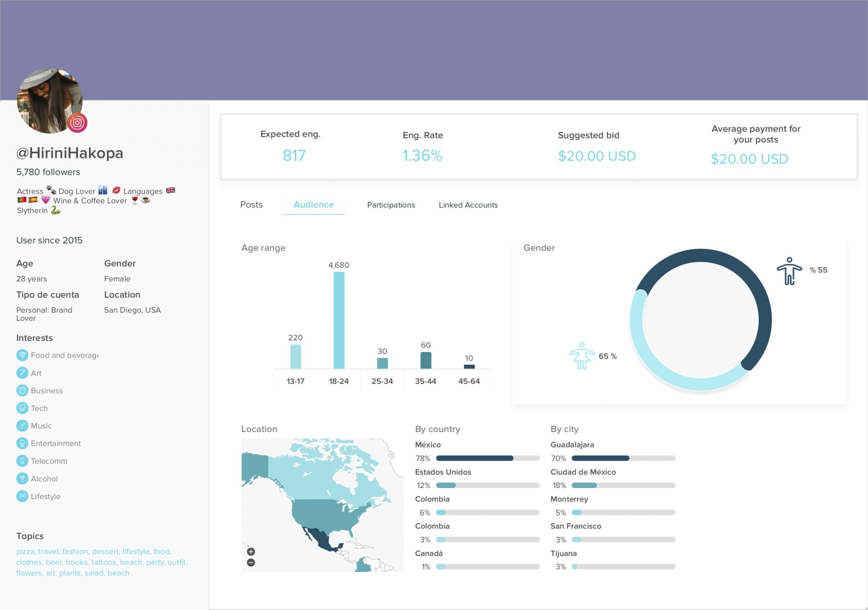Select the Business interest icon
This screenshot has width=868, height=610.
point(22,390)
